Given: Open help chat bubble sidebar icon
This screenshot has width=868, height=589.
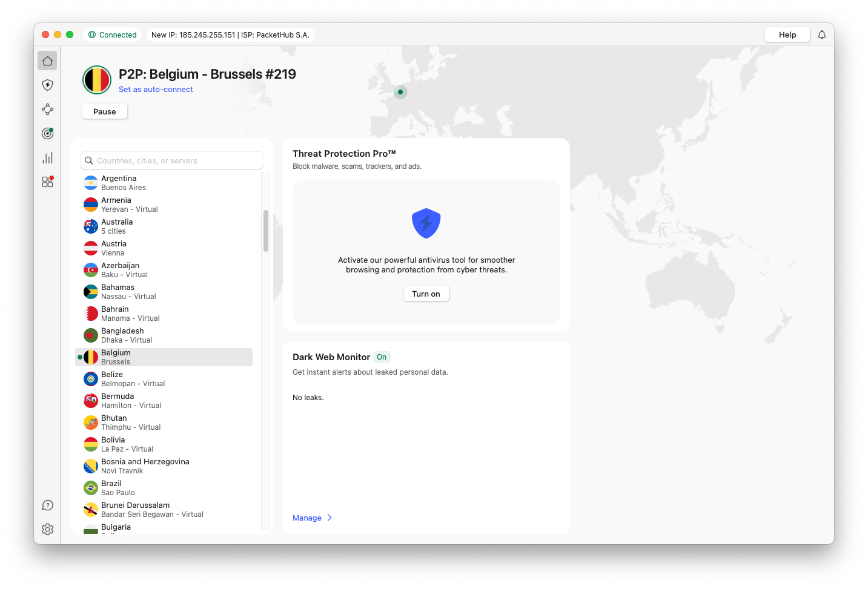Looking at the screenshot, I should point(47,505).
